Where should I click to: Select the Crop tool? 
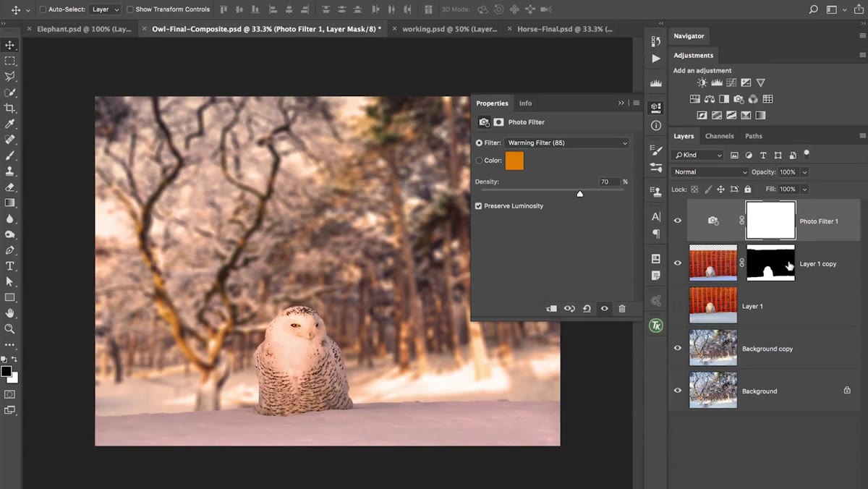click(x=10, y=109)
